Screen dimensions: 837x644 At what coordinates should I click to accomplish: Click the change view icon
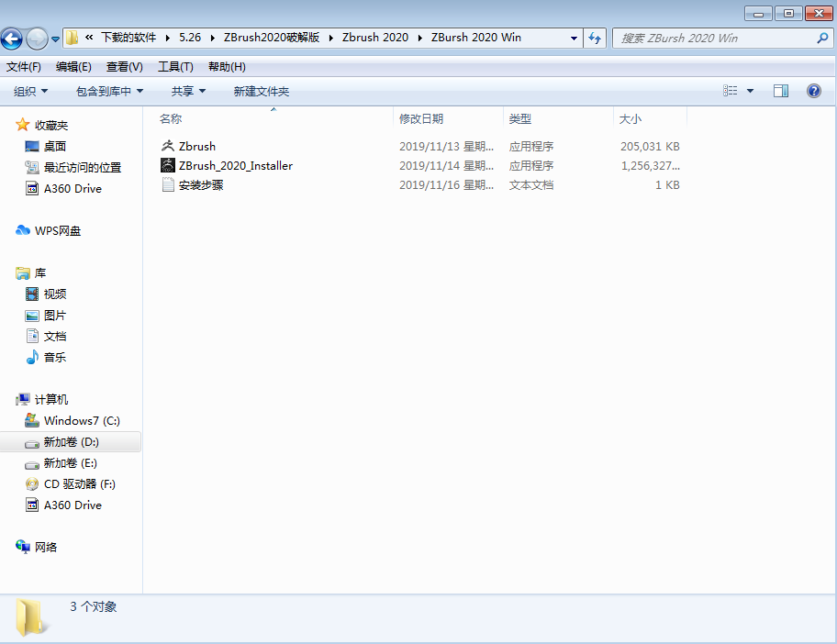pyautogui.click(x=731, y=91)
